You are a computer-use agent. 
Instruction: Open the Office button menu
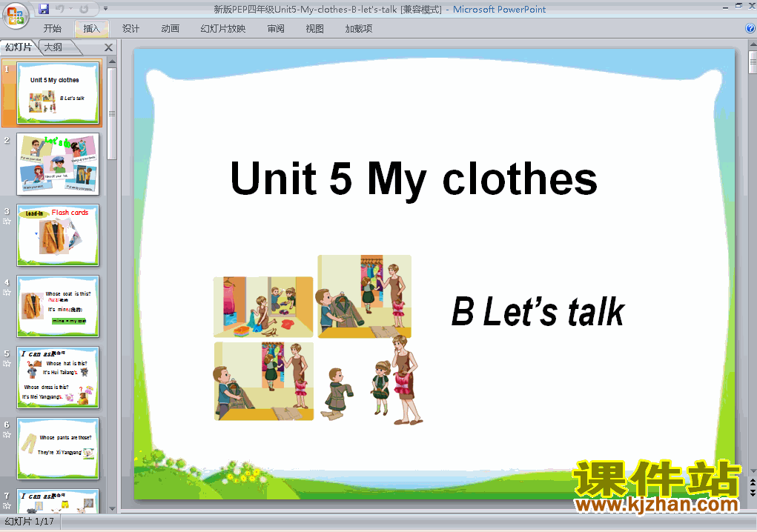click(x=16, y=15)
